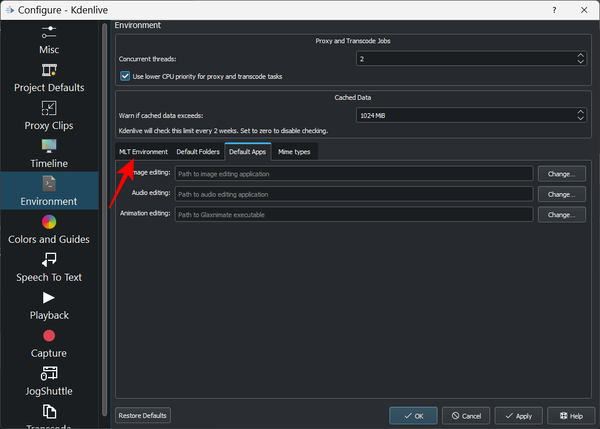Confirm settings with the OK button
The image size is (600, 429).
pyautogui.click(x=413, y=416)
